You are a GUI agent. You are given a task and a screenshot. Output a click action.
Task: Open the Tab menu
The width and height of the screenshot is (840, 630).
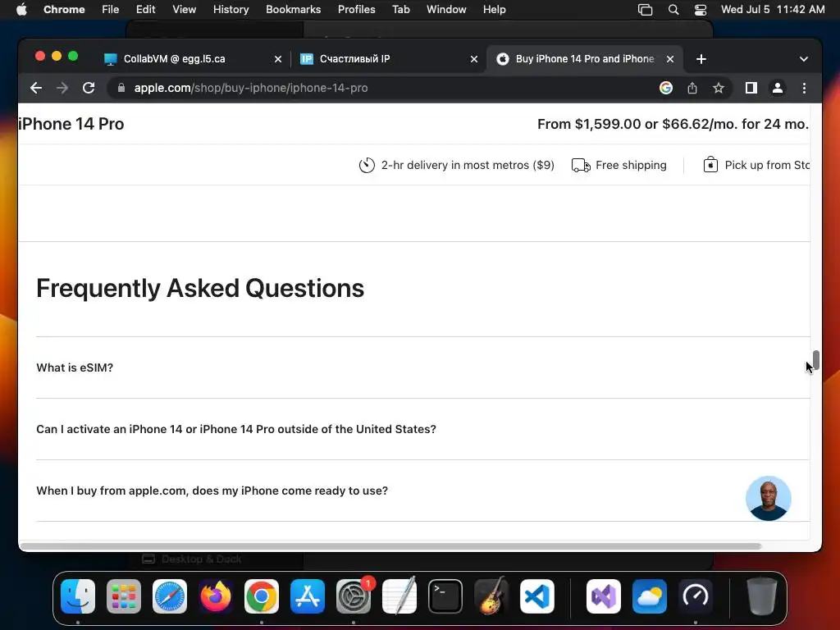[x=400, y=10]
